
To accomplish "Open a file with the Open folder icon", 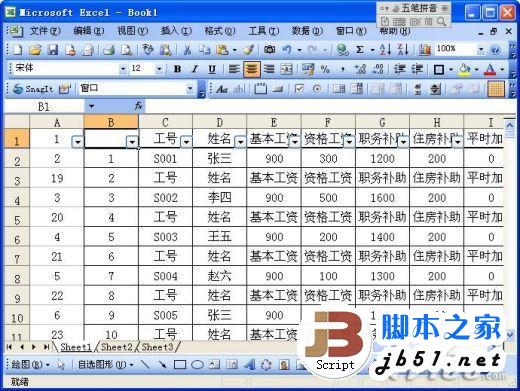I will point(35,50).
